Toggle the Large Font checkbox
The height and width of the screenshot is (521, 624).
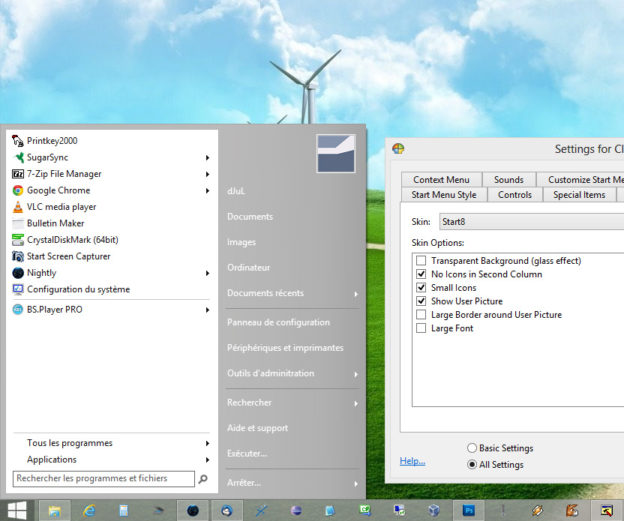coord(421,328)
